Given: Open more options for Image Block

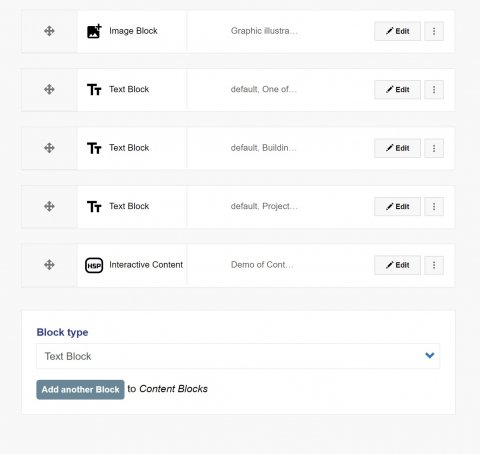Looking at the screenshot, I should tap(434, 31).
